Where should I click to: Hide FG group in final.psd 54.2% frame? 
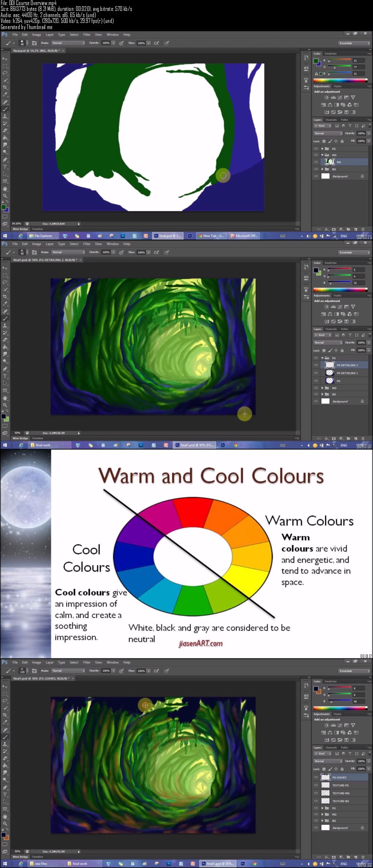point(316,148)
